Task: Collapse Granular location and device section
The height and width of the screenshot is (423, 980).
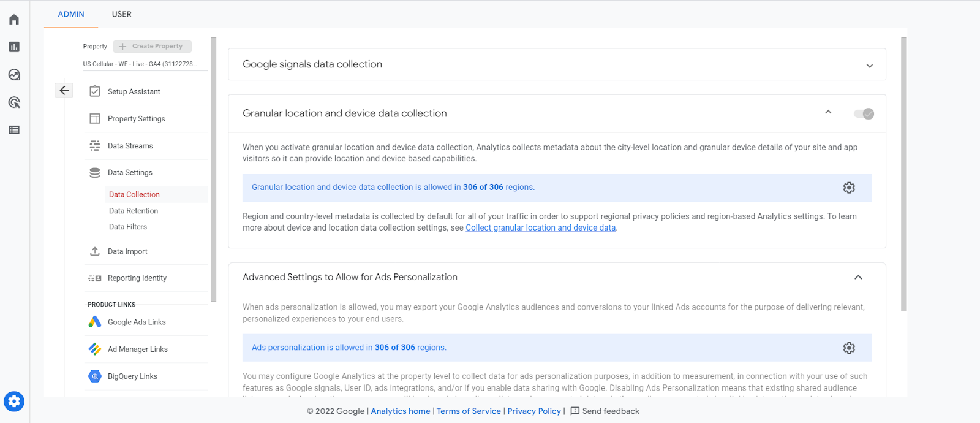Action: pos(828,112)
